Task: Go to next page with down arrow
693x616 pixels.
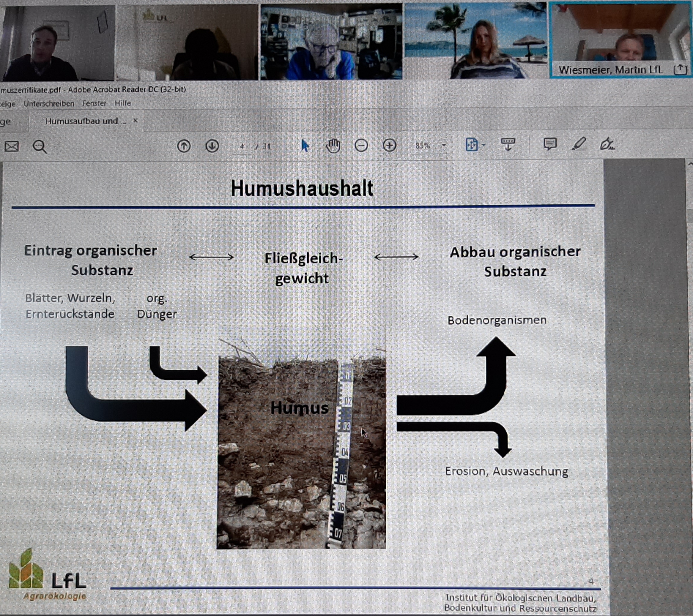Action: (212, 146)
